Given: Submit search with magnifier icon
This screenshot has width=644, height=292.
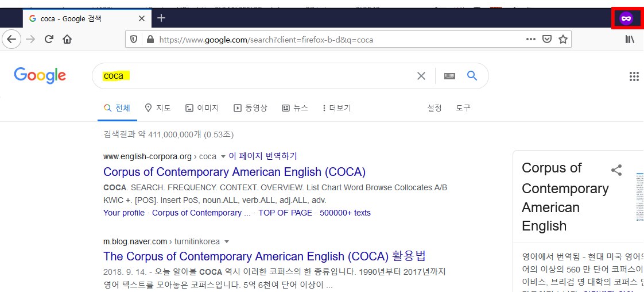Looking at the screenshot, I should click(472, 75).
